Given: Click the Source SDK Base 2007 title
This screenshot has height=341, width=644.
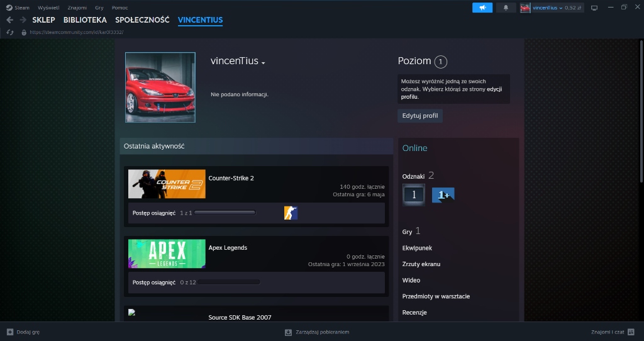Looking at the screenshot, I should click(x=240, y=317).
